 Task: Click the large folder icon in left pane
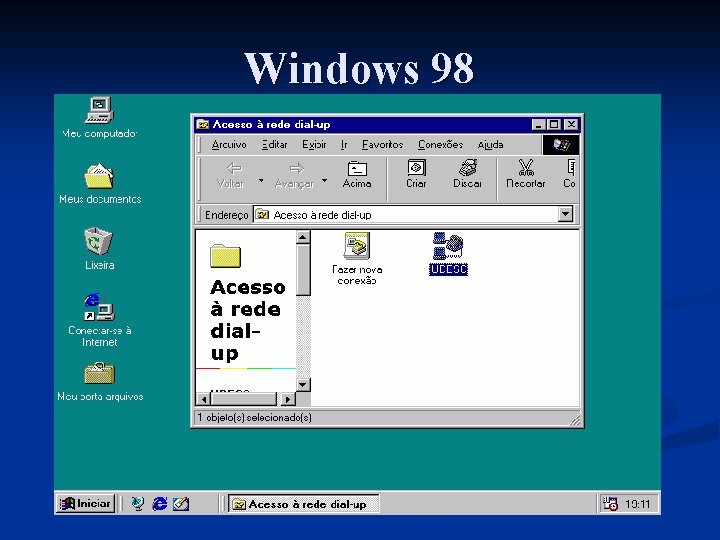point(225,256)
